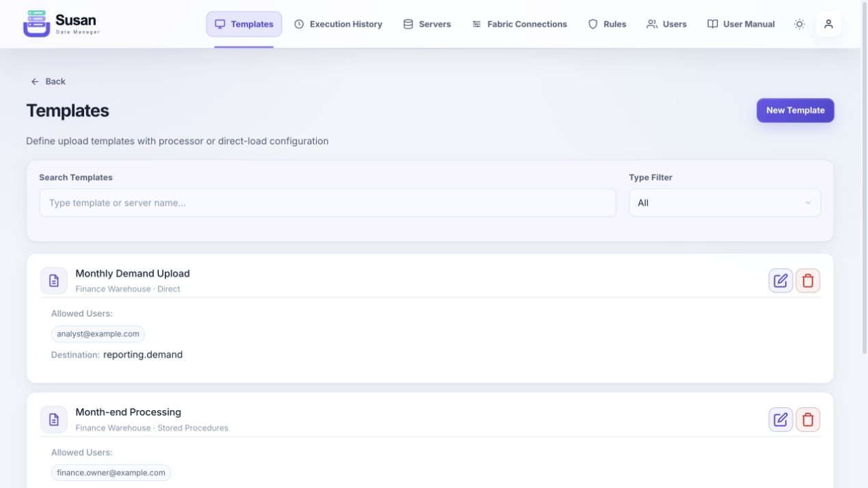Click Month-end Processing document icon

(x=54, y=419)
